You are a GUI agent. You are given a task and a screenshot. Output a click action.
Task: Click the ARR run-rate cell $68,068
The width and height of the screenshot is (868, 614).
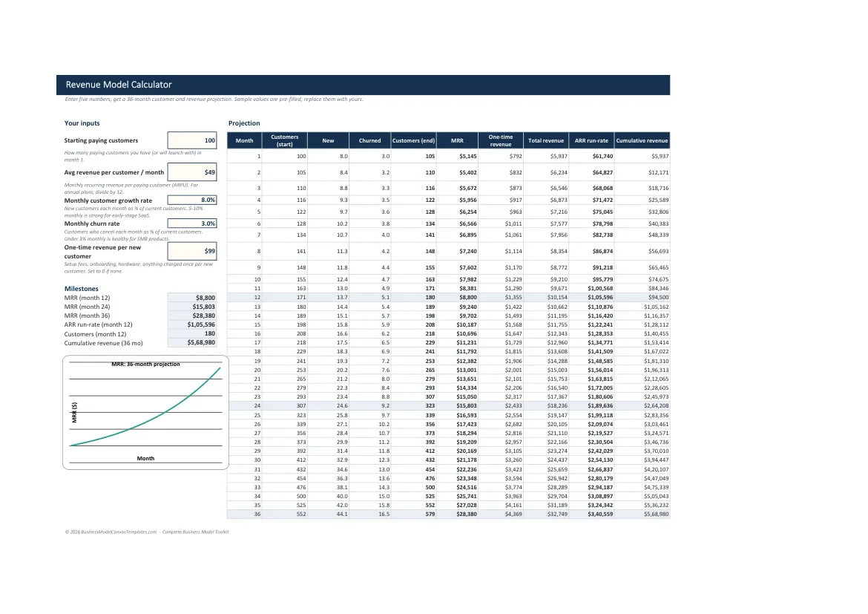[591, 188]
